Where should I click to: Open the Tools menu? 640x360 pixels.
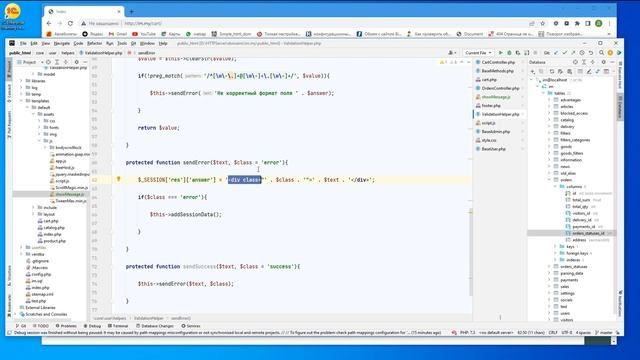click(x=122, y=43)
